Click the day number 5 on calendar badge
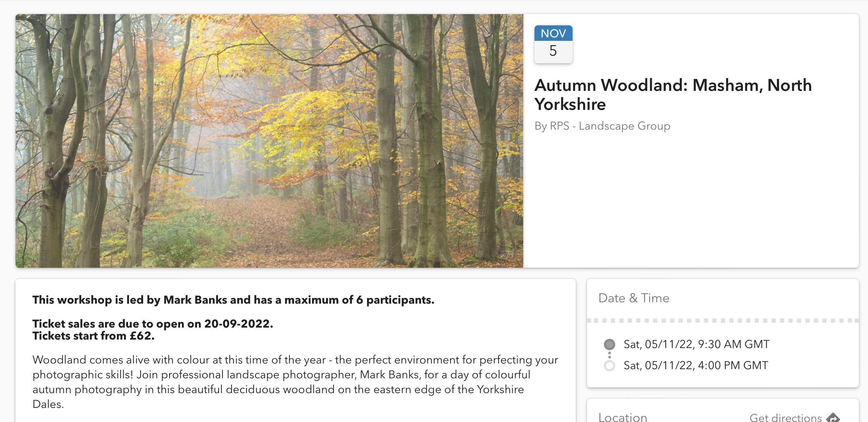 coord(553,51)
